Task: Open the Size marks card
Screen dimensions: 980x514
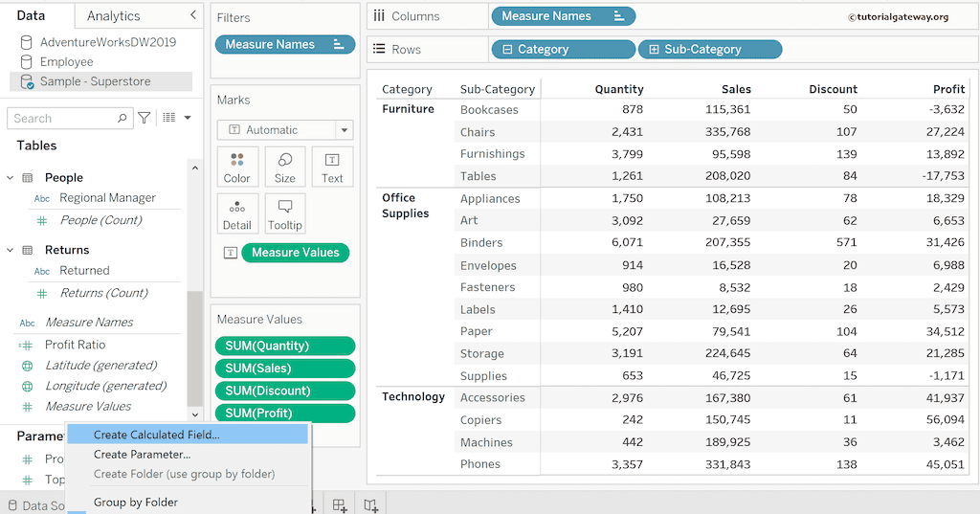Action: (x=284, y=167)
